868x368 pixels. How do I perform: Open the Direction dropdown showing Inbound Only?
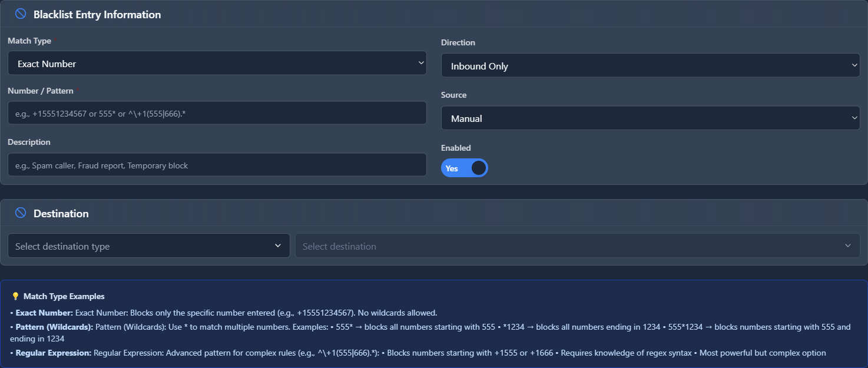click(x=650, y=65)
